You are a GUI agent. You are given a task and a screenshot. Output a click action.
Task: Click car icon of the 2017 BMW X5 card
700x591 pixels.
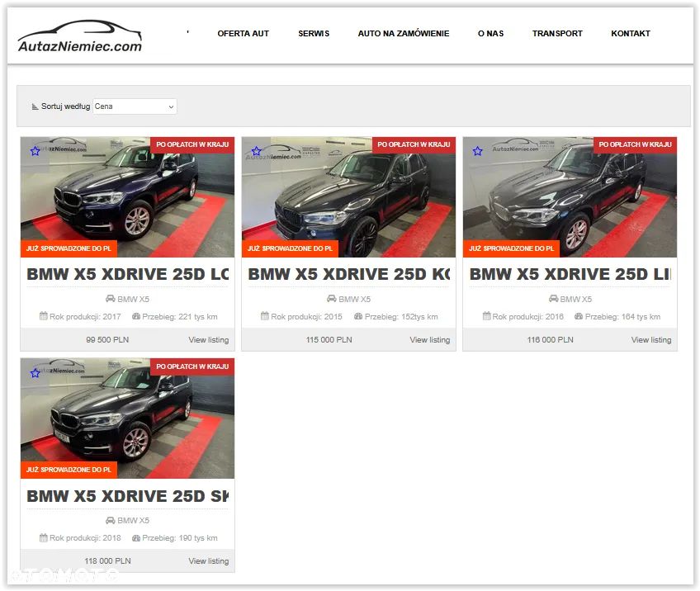[111, 299]
